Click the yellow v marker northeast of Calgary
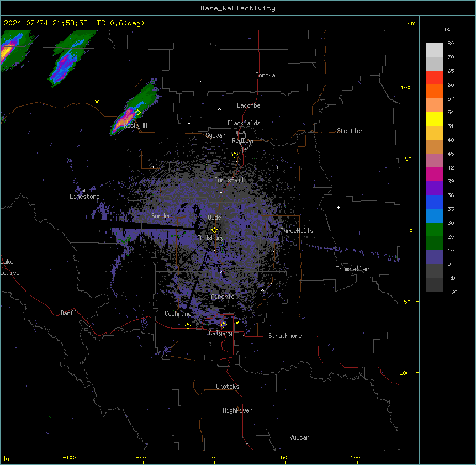Screen dimensions: 476x465 tap(237, 323)
